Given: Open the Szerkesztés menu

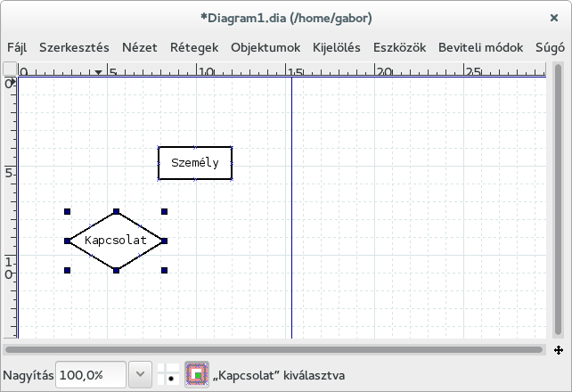Looking at the screenshot, I should 74,47.
